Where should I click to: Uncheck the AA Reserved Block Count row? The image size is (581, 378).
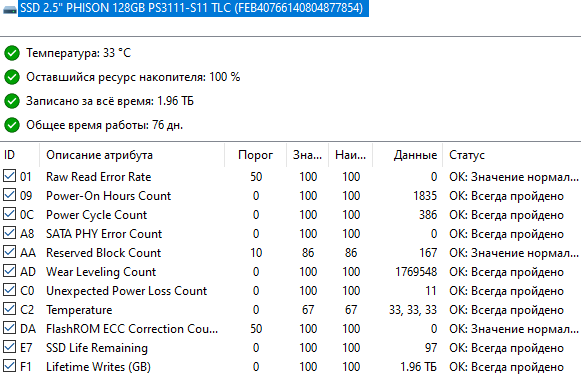tap(9, 252)
